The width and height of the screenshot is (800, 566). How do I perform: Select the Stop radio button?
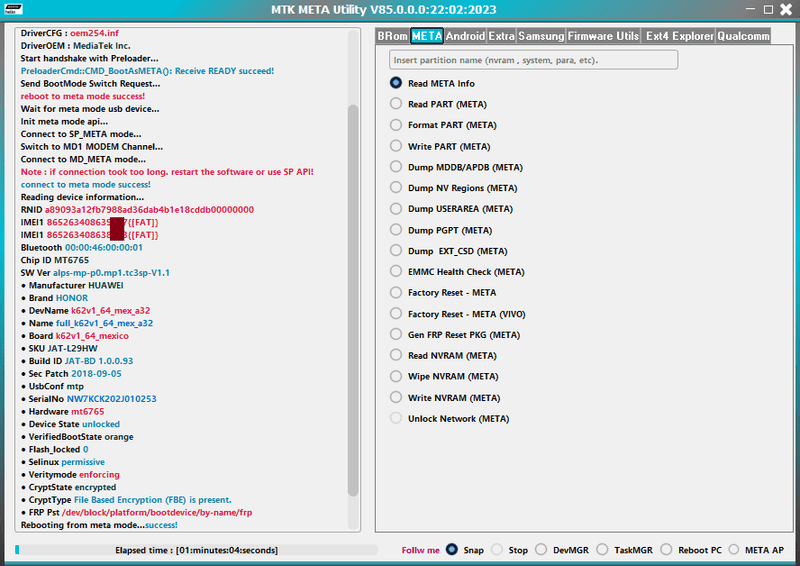[497, 549]
